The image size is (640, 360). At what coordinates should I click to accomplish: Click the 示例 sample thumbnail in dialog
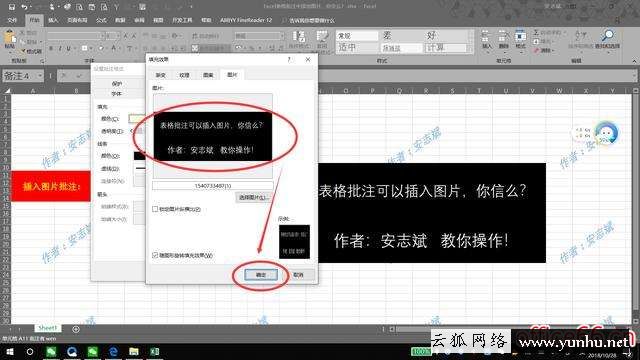tap(294, 242)
